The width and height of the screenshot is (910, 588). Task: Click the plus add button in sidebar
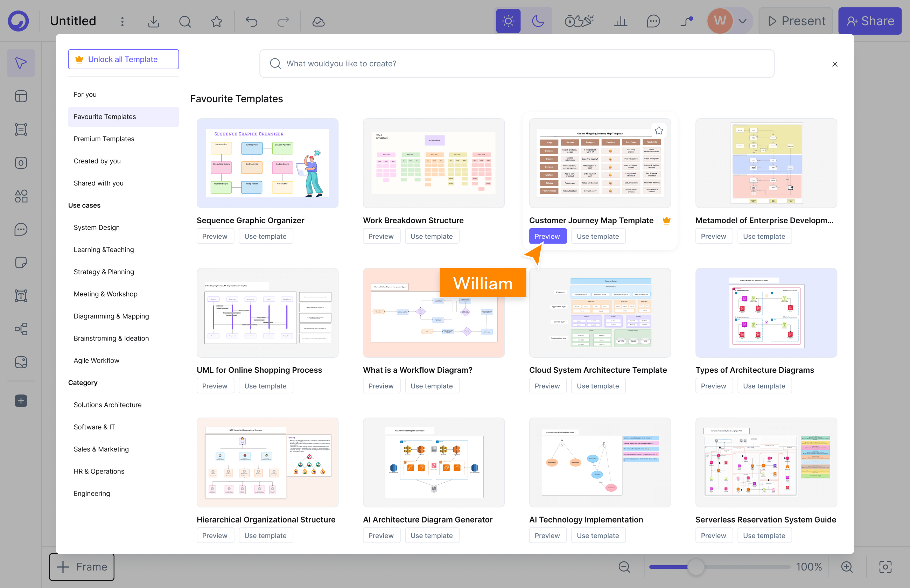coord(21,401)
